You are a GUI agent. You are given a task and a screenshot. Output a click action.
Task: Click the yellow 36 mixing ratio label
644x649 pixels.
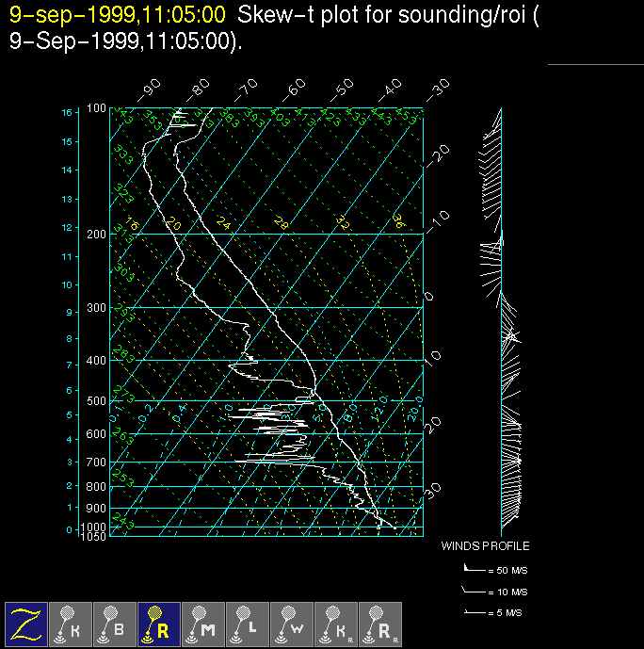[397, 223]
